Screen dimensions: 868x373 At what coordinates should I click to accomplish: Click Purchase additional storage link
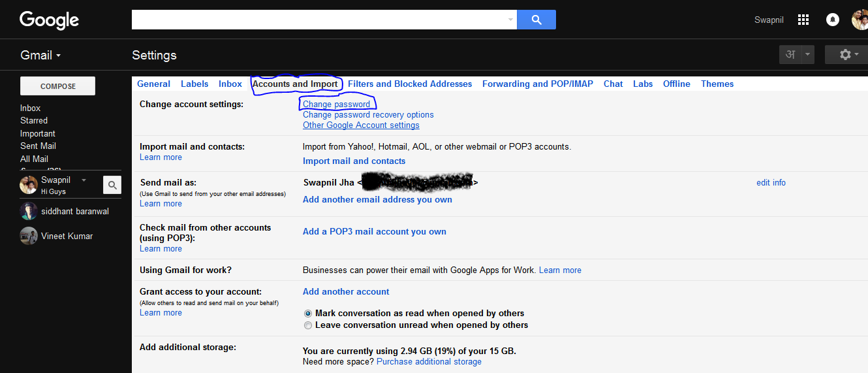[429, 361]
